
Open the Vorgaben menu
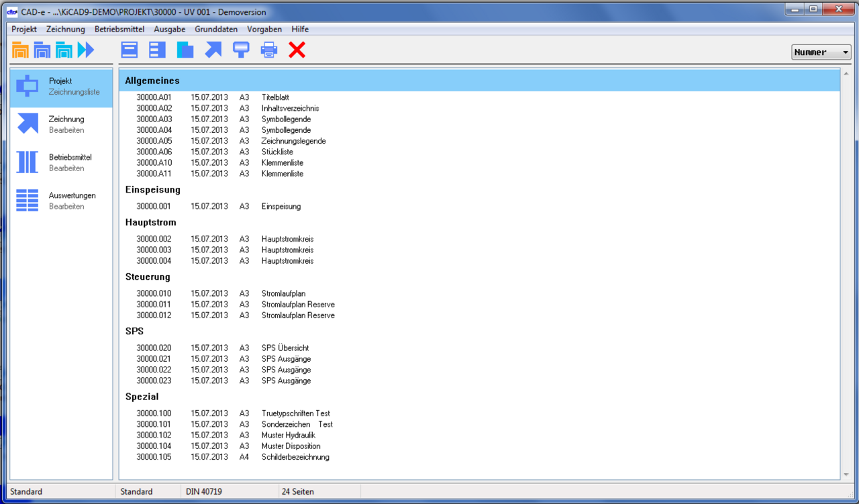tap(264, 30)
